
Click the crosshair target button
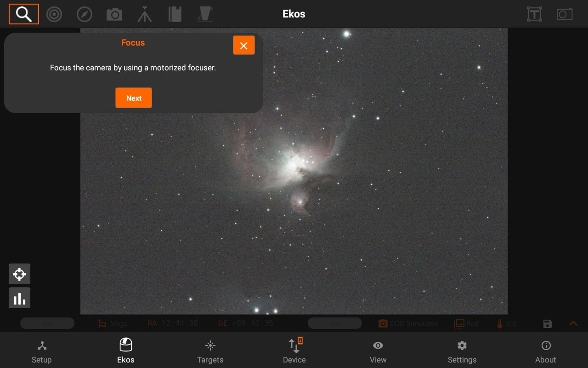point(19,274)
